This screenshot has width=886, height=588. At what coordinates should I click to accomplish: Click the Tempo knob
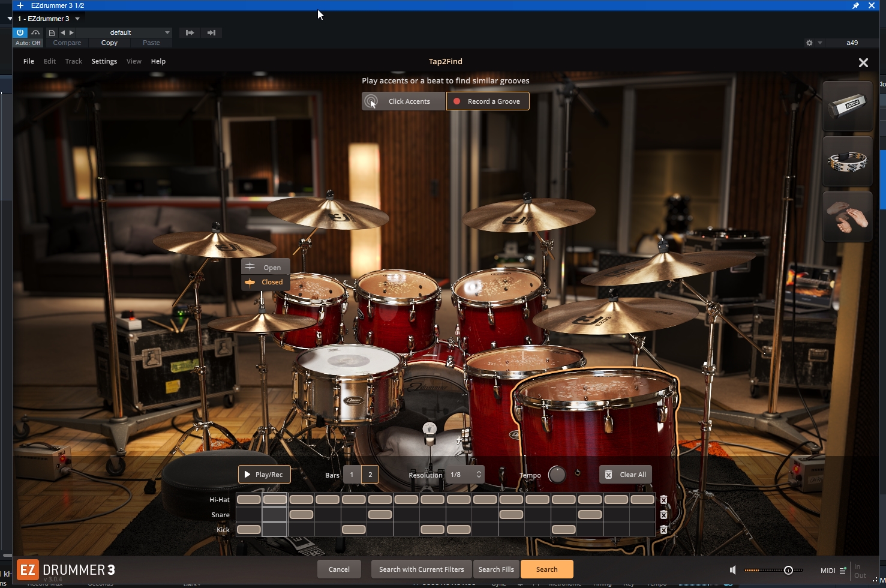click(557, 475)
